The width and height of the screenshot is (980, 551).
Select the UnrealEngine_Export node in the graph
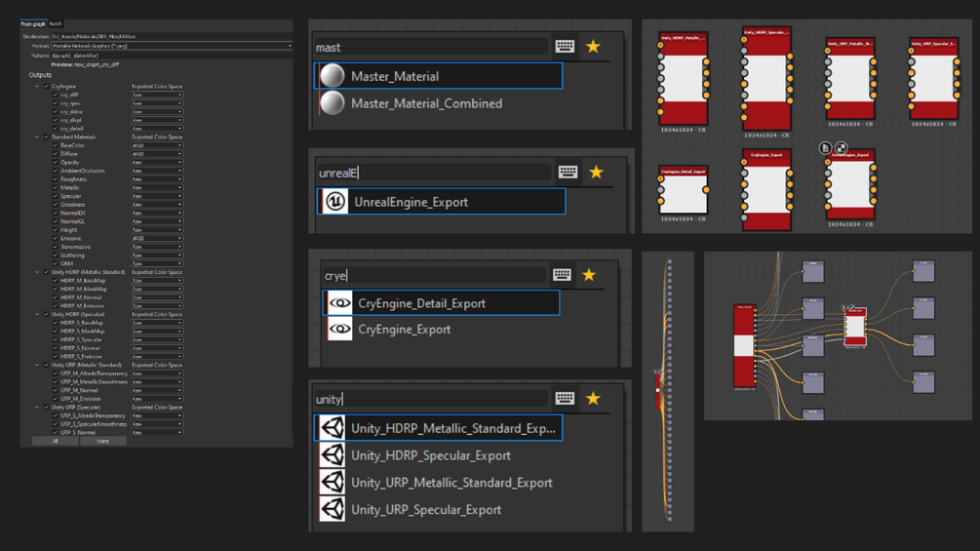[850, 185]
